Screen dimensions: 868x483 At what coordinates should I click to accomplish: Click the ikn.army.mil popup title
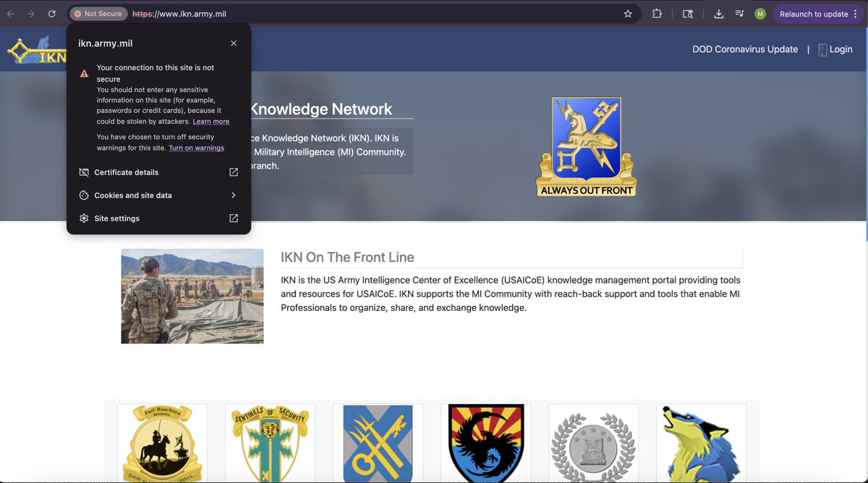(106, 43)
